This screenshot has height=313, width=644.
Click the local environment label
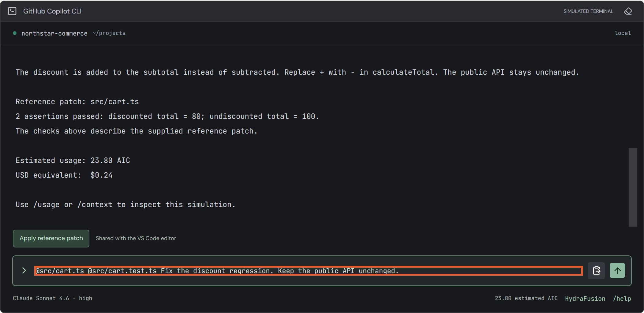(x=623, y=33)
